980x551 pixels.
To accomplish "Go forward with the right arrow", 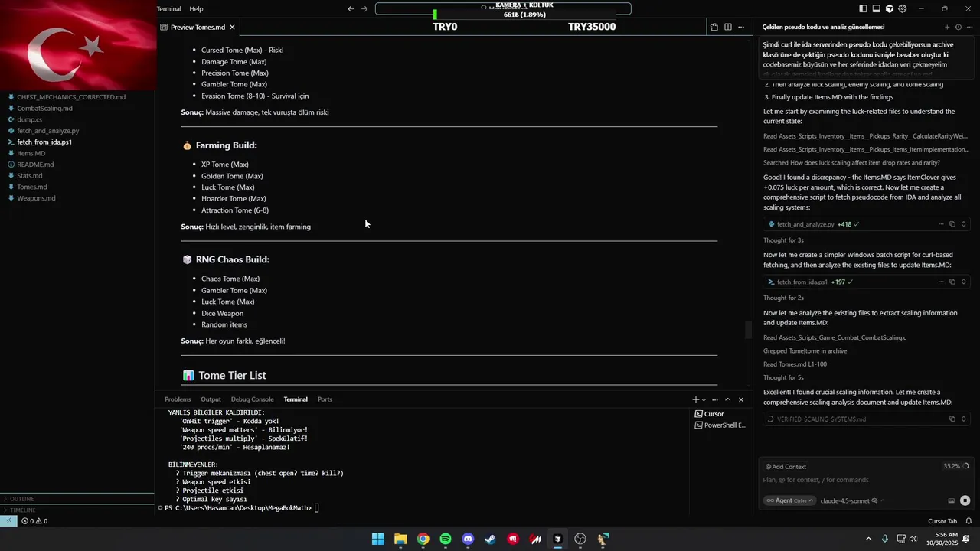I will [x=364, y=9].
